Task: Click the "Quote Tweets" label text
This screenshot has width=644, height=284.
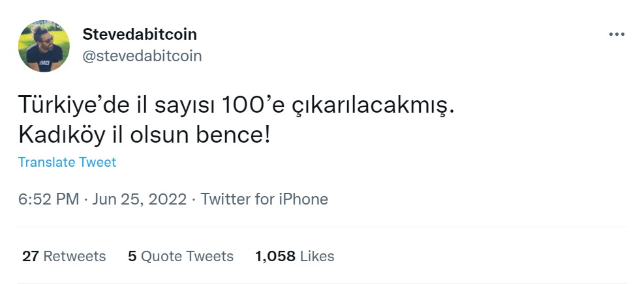Action: tap(187, 256)
